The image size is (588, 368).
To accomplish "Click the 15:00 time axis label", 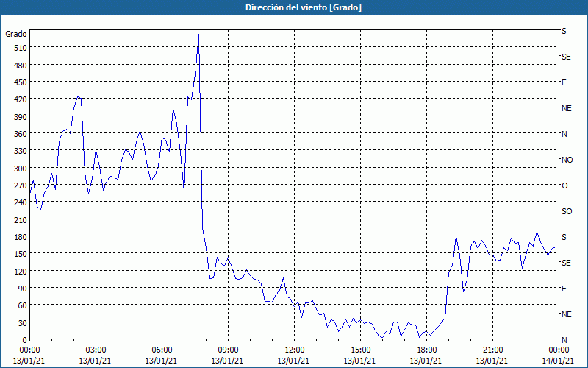I will (x=360, y=350).
